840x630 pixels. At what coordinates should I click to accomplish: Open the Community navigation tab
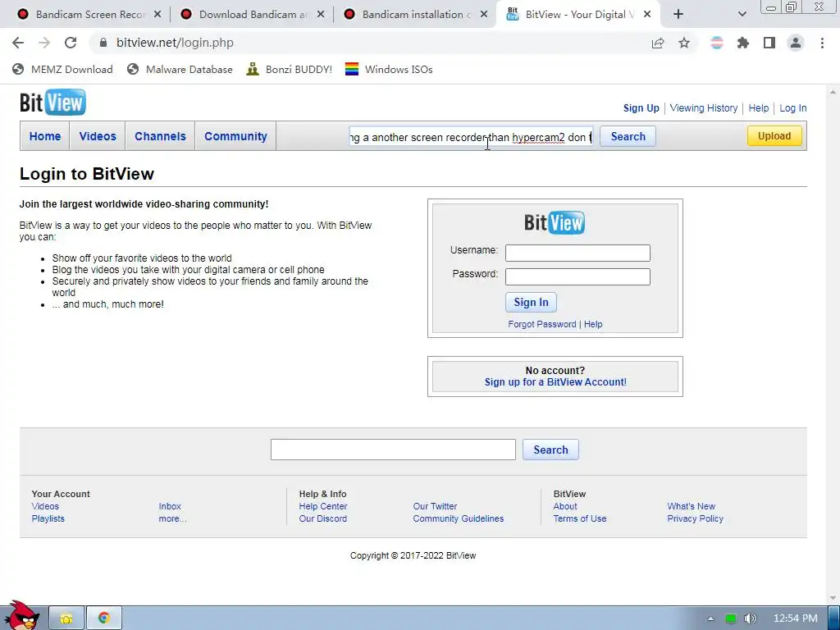point(235,136)
